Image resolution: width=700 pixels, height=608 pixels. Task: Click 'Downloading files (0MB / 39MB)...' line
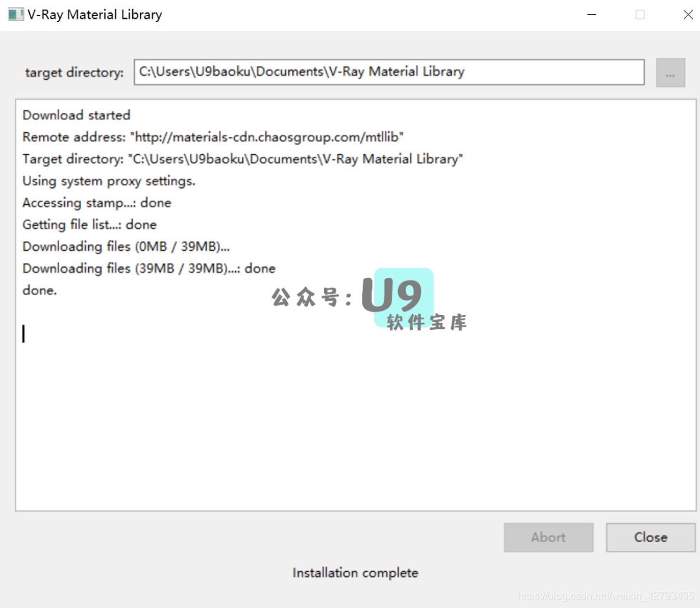coord(126,246)
